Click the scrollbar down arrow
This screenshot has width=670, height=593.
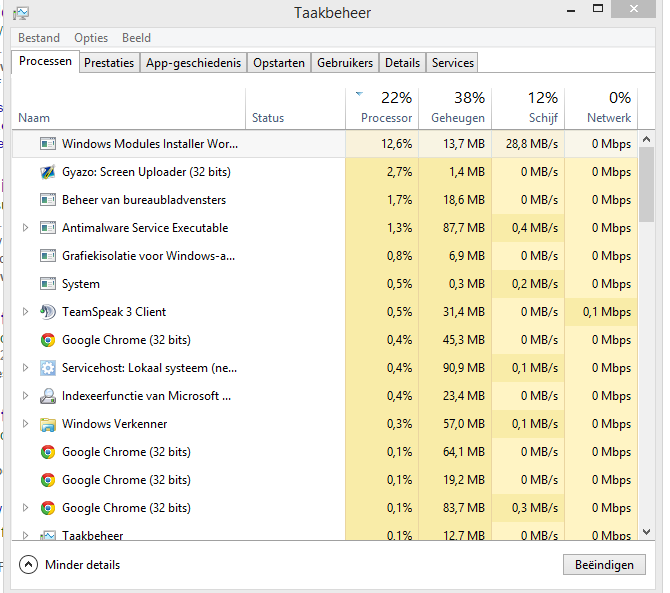coord(646,532)
